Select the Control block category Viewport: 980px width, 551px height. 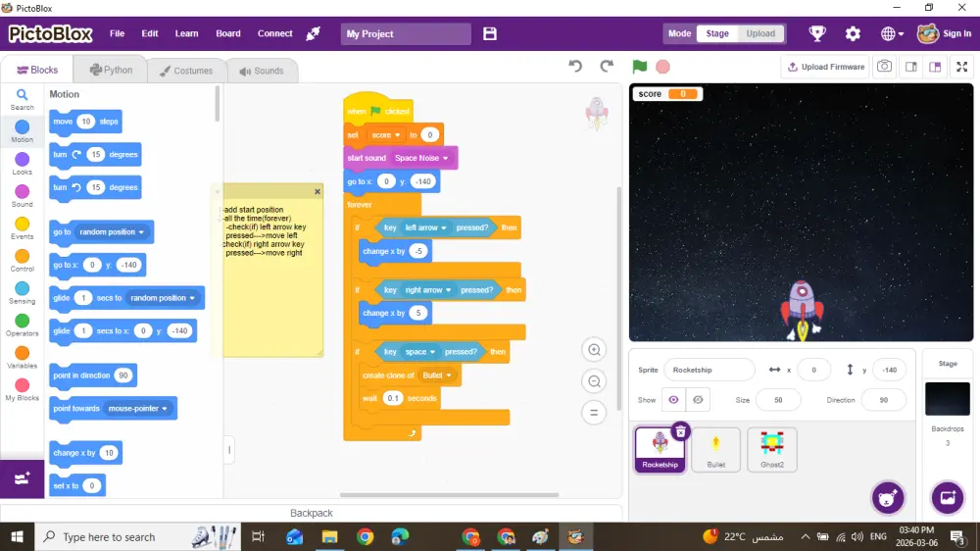point(22,261)
